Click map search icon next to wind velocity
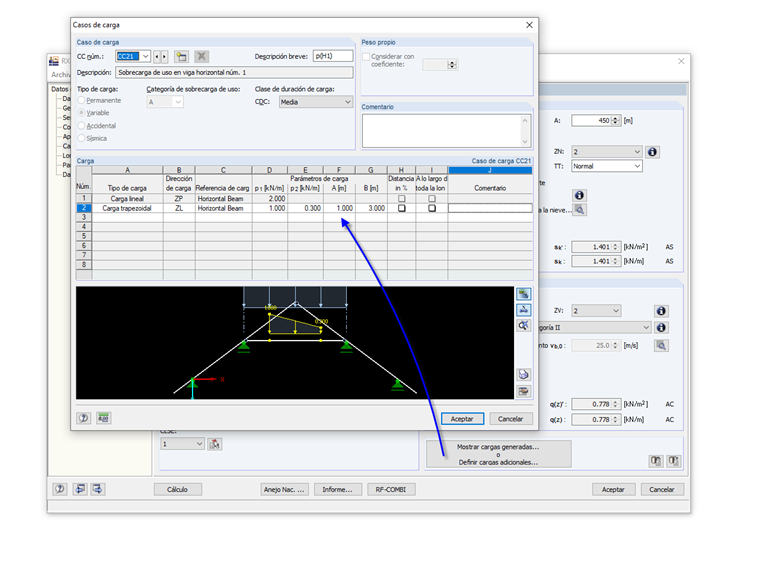 [x=661, y=345]
